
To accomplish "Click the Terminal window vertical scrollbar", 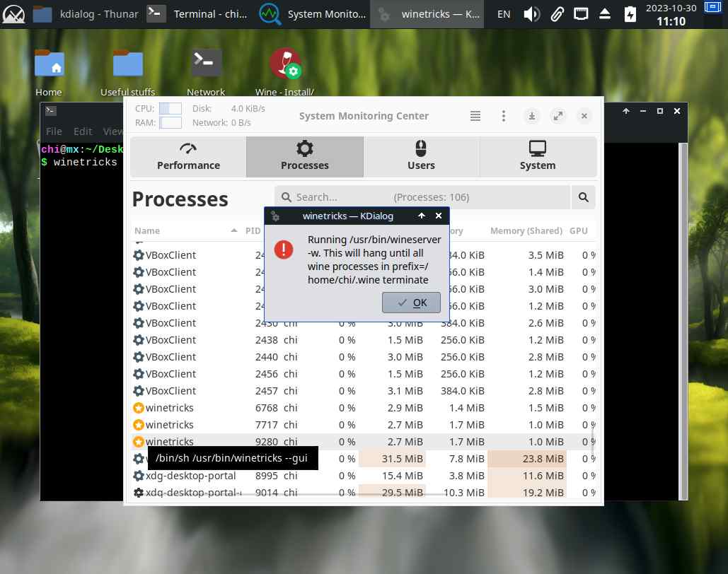I will pyautogui.click(x=683, y=321).
